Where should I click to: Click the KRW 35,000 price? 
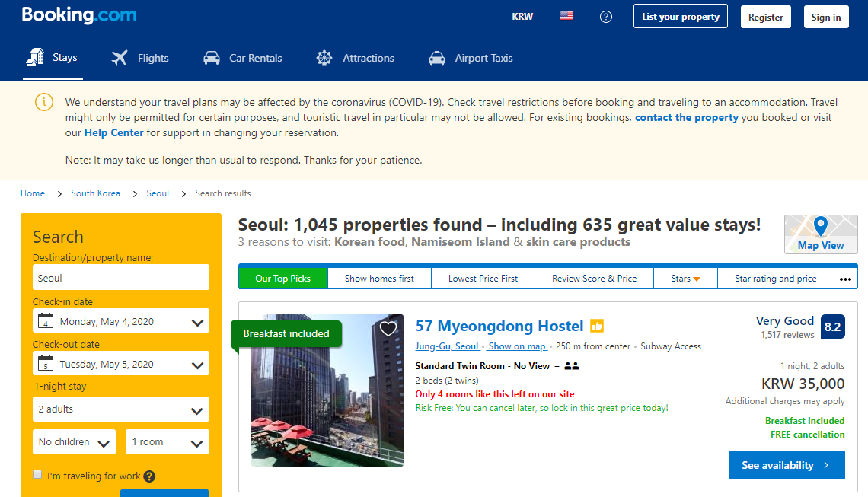[x=803, y=384]
